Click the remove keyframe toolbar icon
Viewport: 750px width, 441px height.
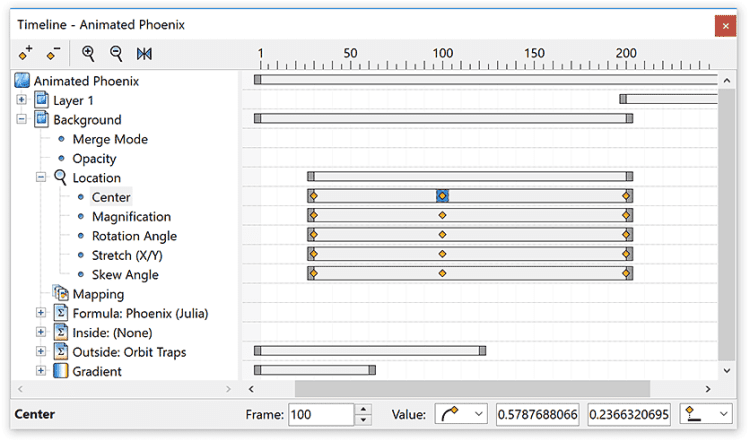click(x=53, y=53)
